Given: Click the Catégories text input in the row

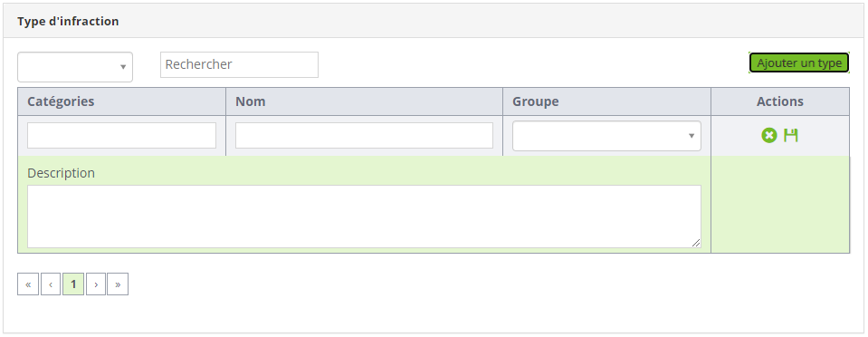Looking at the screenshot, I should 122,135.
